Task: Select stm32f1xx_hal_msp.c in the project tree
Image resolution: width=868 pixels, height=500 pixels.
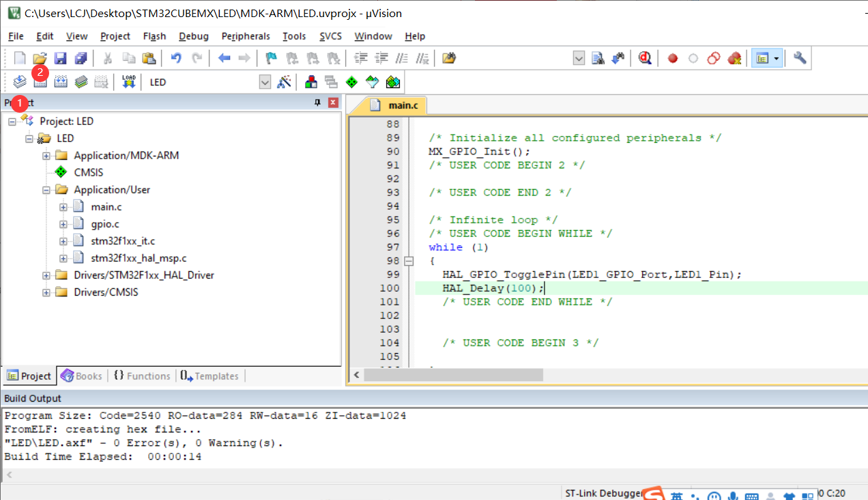Action: pos(139,258)
